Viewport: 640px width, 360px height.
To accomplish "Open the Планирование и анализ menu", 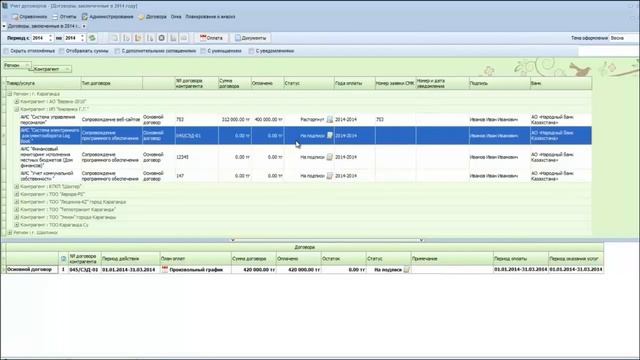I will pos(210,17).
